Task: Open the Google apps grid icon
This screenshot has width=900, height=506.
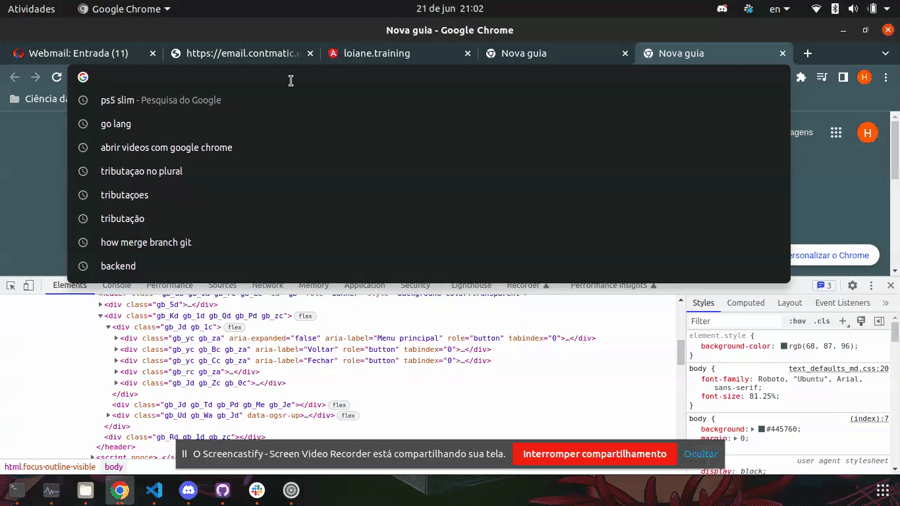Action: click(x=836, y=133)
